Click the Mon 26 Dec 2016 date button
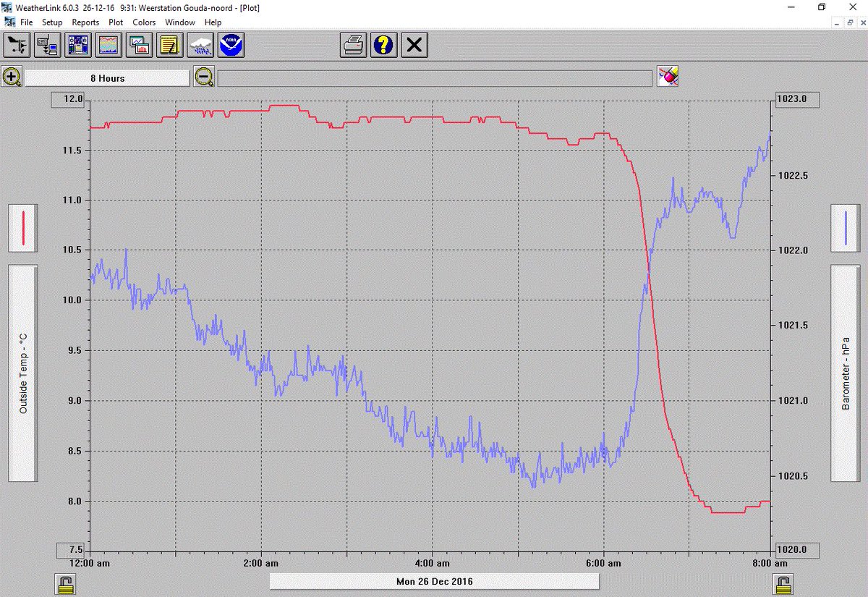The height and width of the screenshot is (597, 868). coord(434,581)
